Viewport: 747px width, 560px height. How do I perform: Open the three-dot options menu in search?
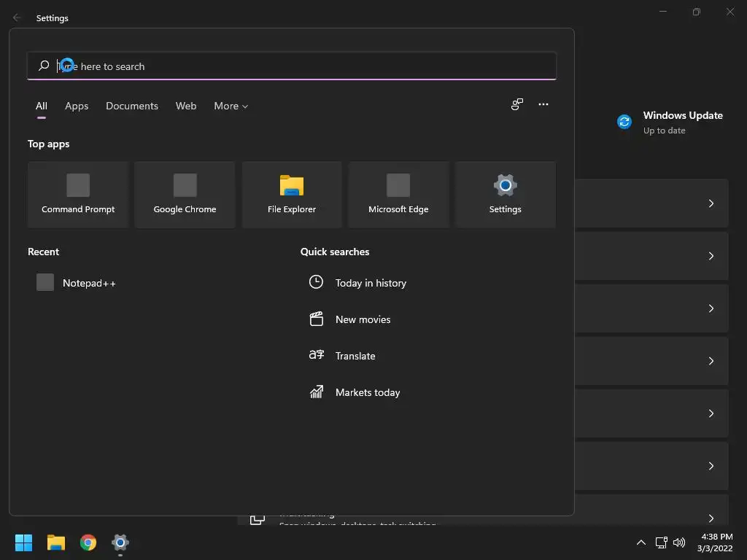coord(543,104)
